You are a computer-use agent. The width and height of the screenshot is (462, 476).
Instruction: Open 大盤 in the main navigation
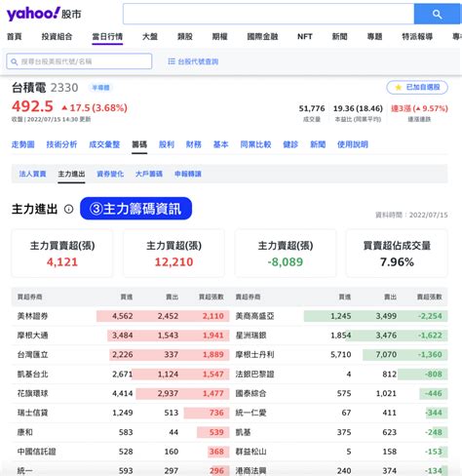150,36
